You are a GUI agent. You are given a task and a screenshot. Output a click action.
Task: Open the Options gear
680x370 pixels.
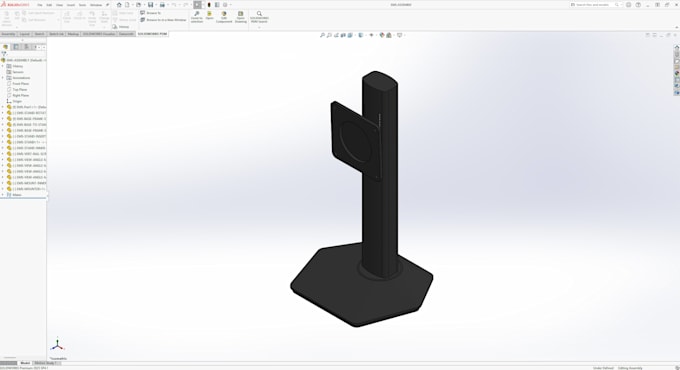click(x=225, y=5)
